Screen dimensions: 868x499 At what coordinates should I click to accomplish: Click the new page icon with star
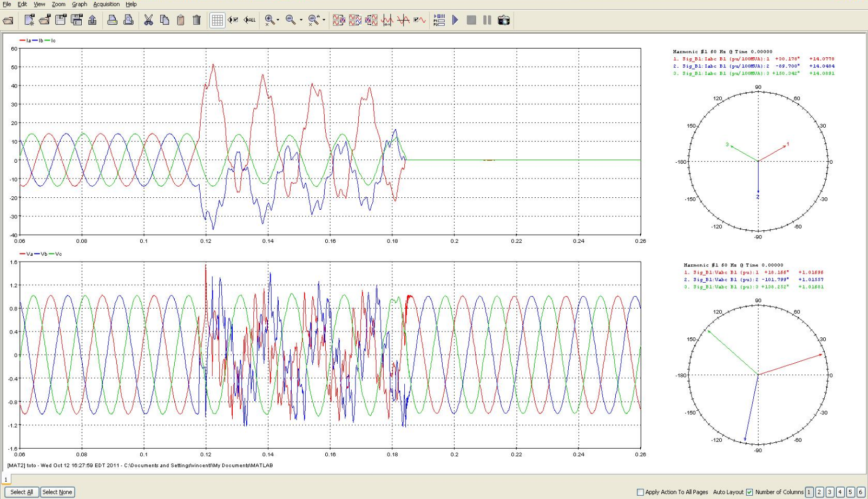coord(29,20)
